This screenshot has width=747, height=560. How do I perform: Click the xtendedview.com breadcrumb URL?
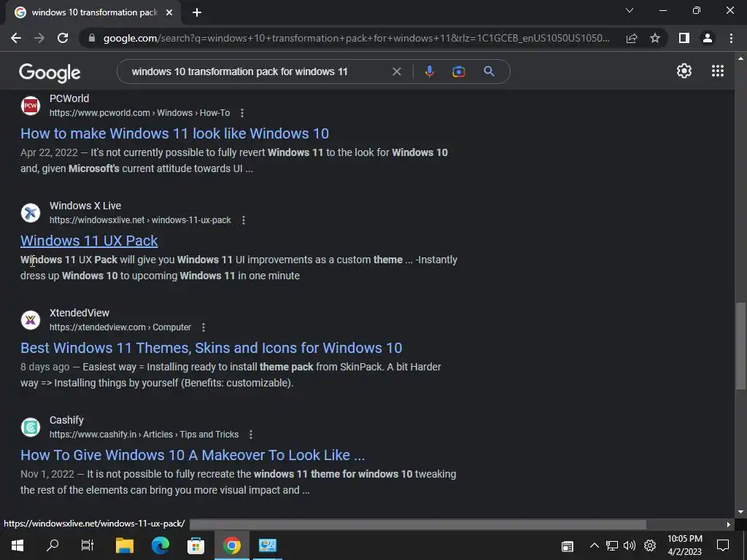pos(120,327)
